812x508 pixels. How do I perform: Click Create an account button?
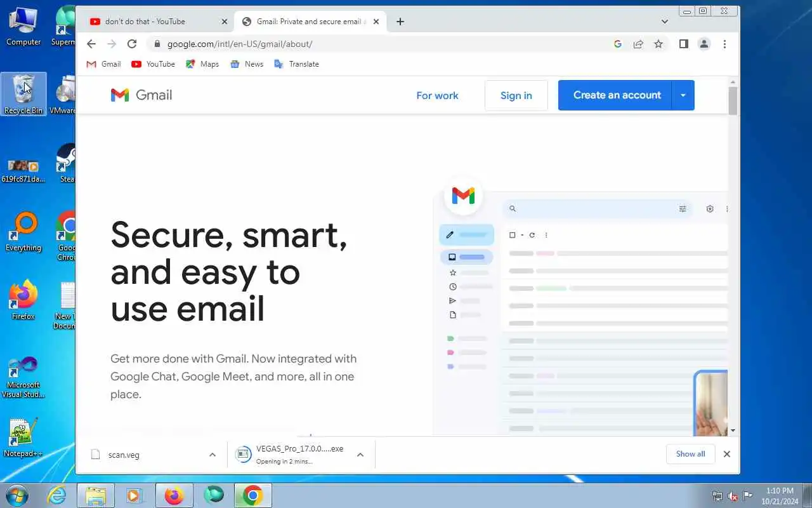click(615, 95)
